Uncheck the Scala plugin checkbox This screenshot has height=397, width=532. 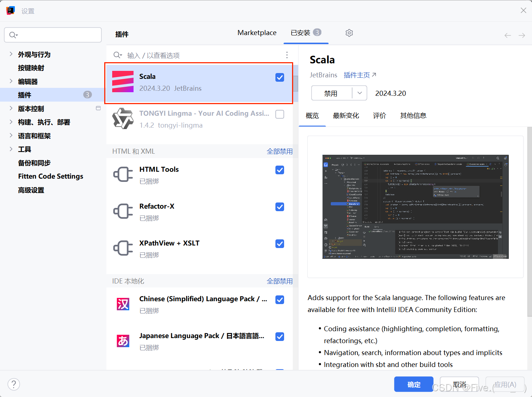[280, 77]
